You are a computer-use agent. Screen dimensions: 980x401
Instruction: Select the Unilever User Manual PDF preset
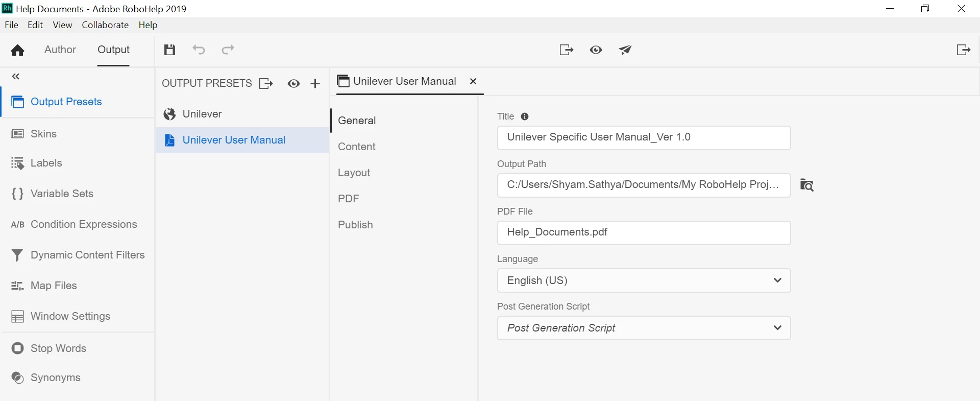tap(242, 140)
